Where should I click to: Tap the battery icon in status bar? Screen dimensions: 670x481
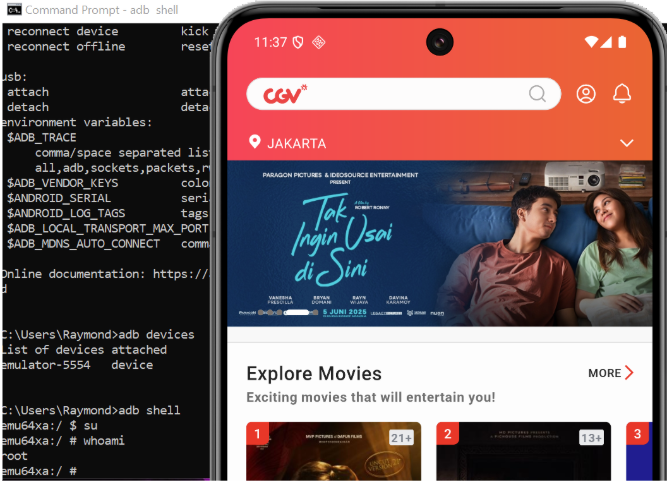point(622,42)
